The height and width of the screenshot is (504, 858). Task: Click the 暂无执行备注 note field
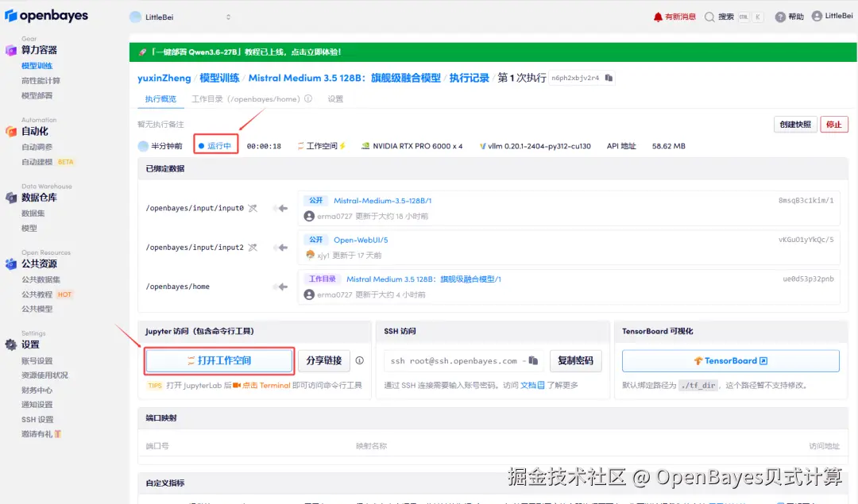[x=160, y=125]
